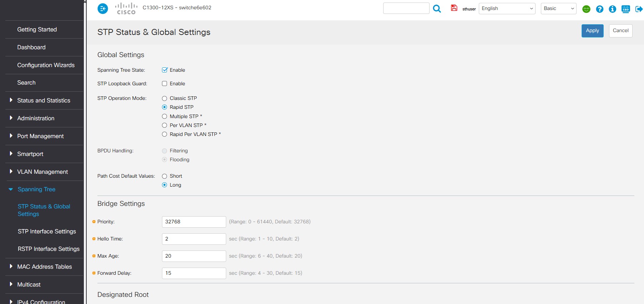Open the CBD dashboard icon

coord(626,9)
